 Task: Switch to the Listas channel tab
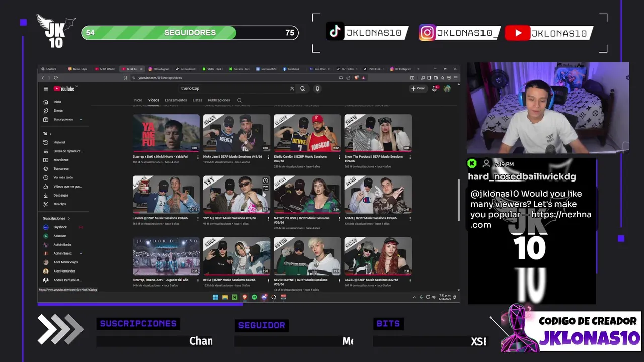(x=197, y=100)
